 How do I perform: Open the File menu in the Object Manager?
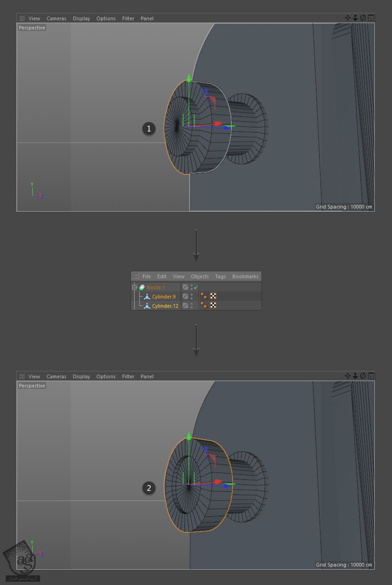(146, 276)
